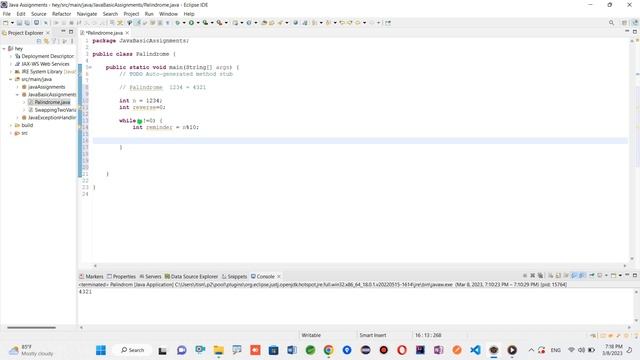Expand the javaAssignments package
640x360 pixels.
[18, 87]
